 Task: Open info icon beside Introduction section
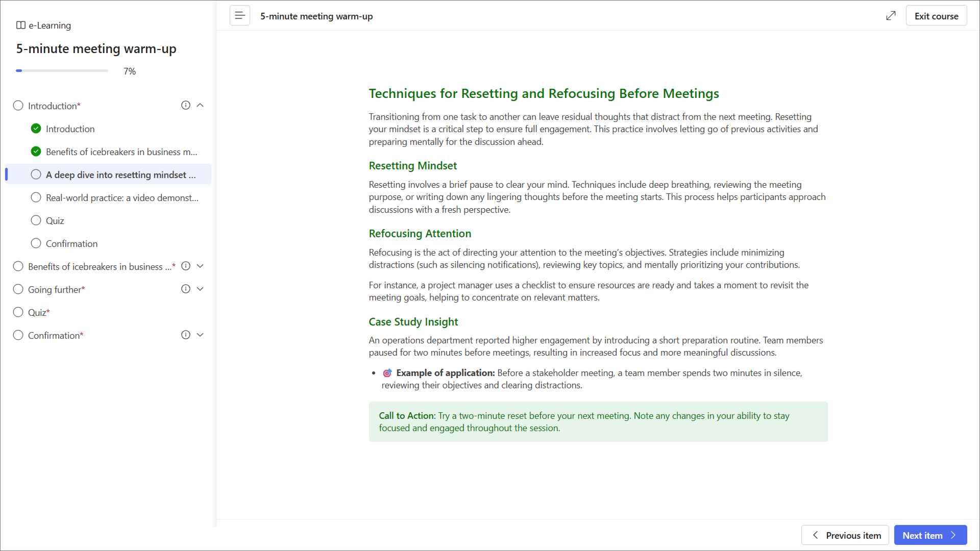point(186,105)
